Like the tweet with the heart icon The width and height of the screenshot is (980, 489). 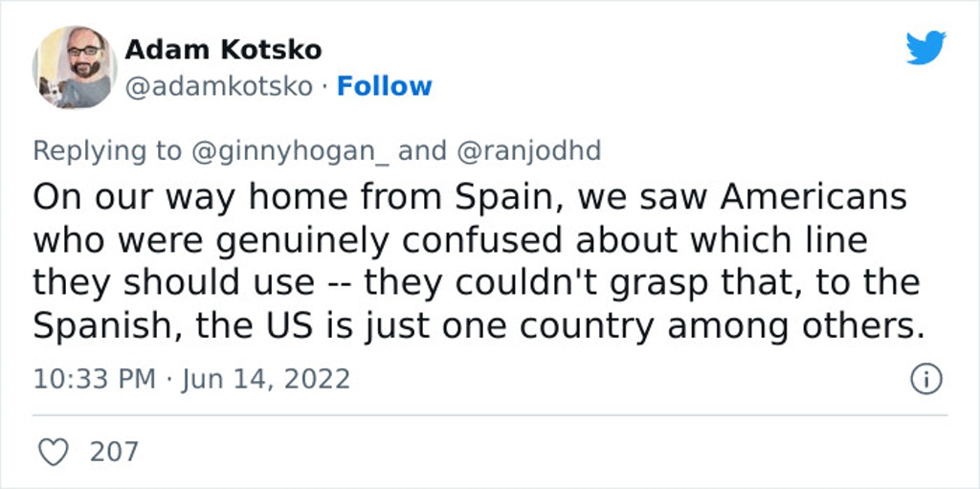54,452
